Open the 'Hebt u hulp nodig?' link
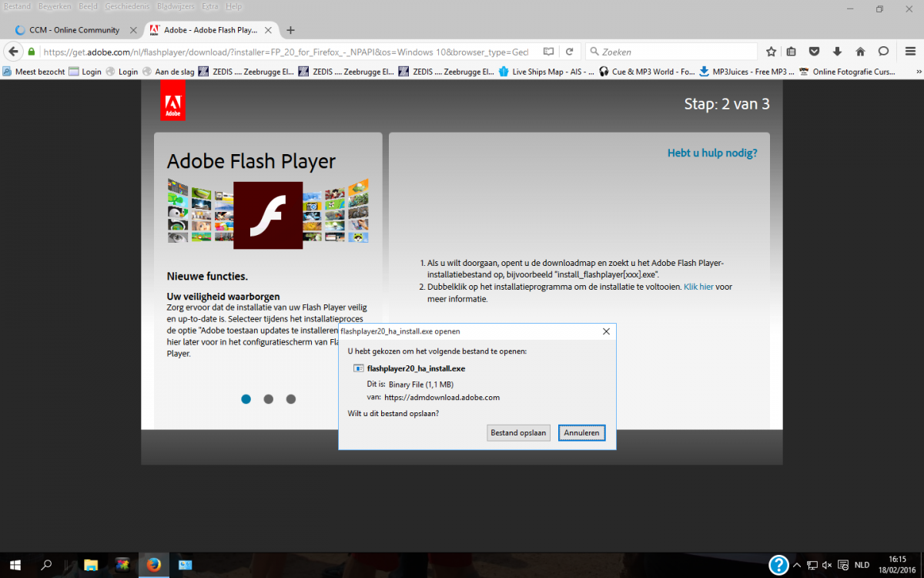Image resolution: width=924 pixels, height=578 pixels. pos(712,153)
